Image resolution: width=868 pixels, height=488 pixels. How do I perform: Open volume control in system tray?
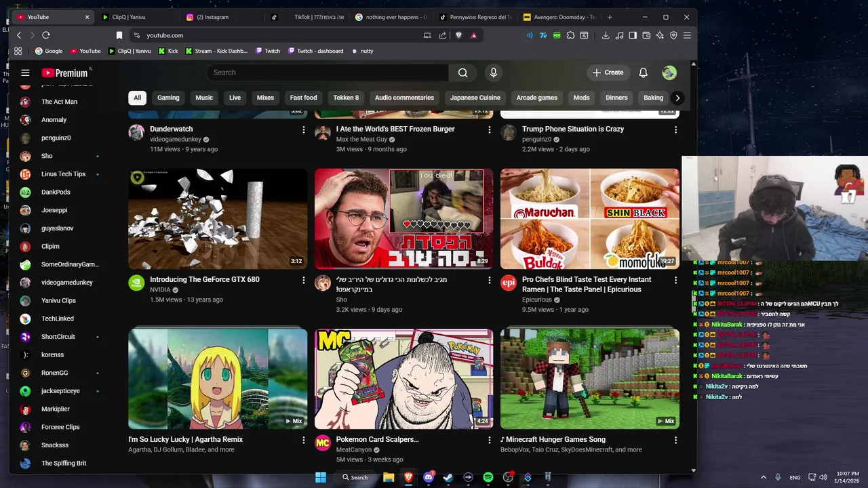pyautogui.click(x=823, y=477)
